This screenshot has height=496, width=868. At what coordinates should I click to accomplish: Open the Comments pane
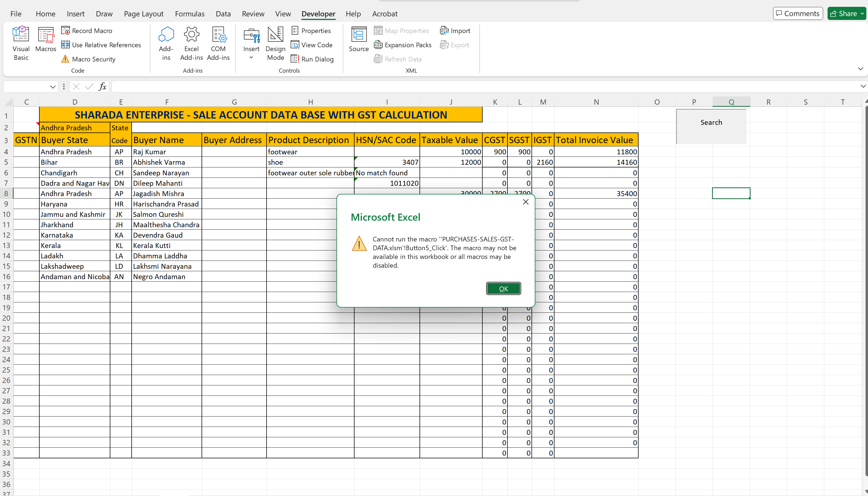pyautogui.click(x=798, y=14)
